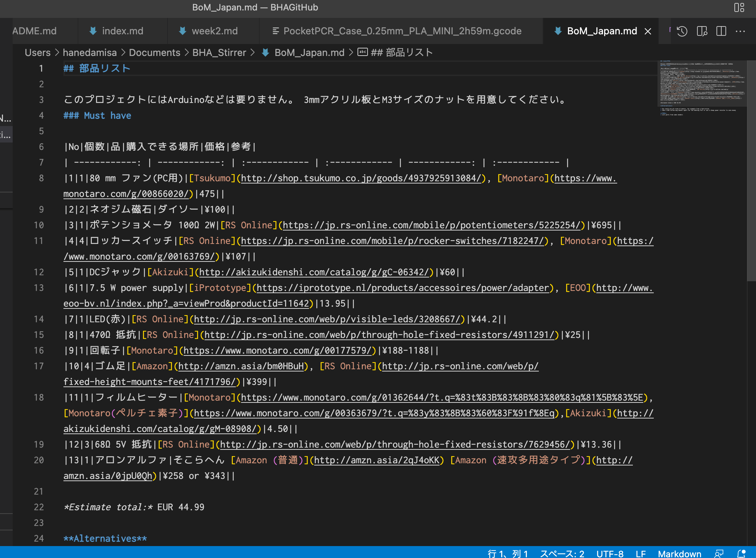This screenshot has height=558, width=756.
Task: Split the editor to the right
Action: point(721,31)
